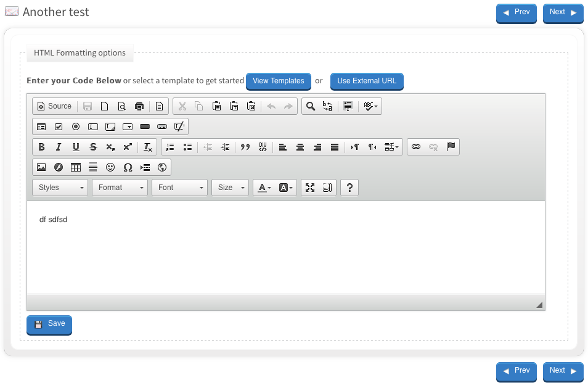Click the View Templates button

tap(278, 81)
